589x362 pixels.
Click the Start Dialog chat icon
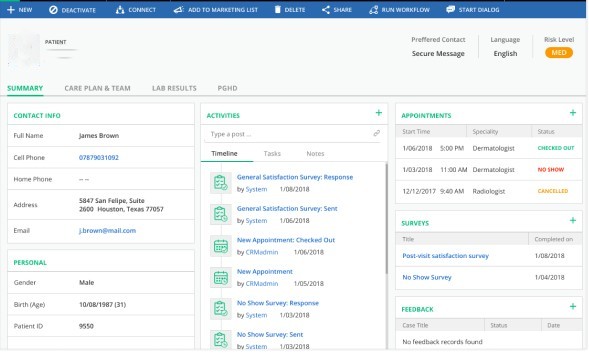point(450,10)
